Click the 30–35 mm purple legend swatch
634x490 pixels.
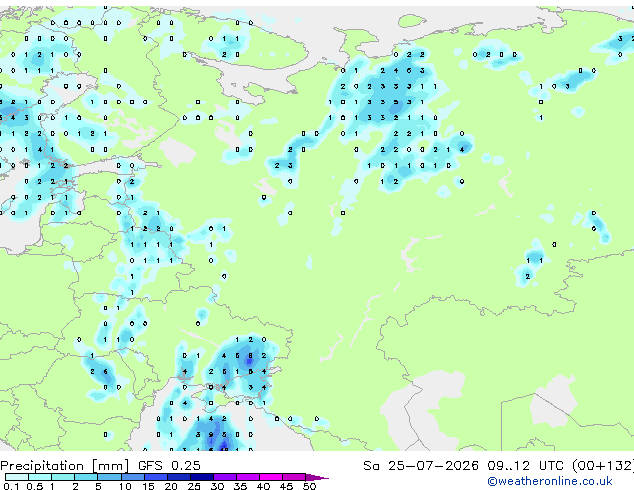coord(225,477)
